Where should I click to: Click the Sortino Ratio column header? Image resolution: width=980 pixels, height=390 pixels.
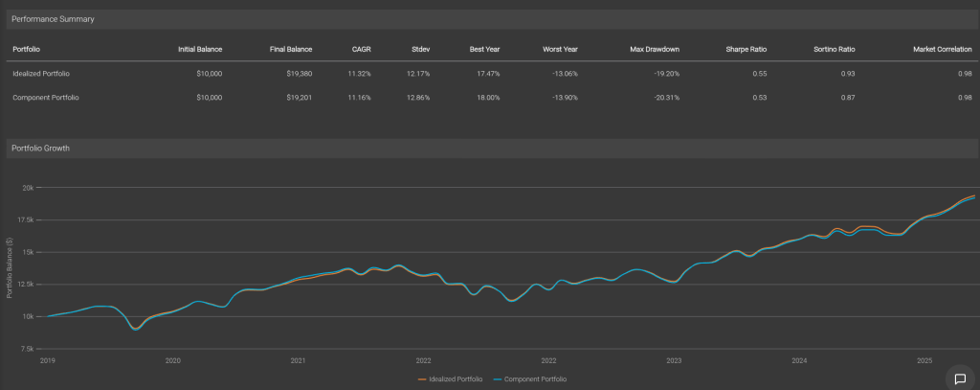(x=835, y=49)
